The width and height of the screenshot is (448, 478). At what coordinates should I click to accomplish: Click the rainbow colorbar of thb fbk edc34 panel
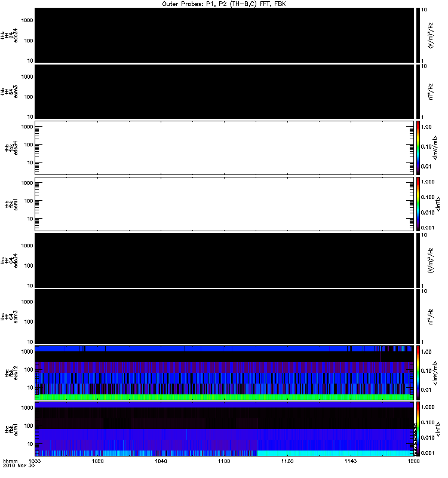point(418,148)
